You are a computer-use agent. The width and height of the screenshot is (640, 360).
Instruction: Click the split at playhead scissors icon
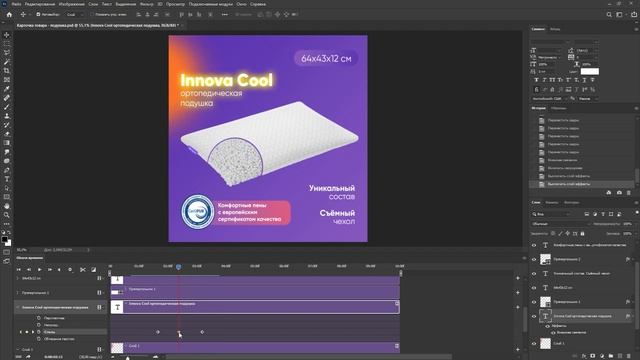tap(83, 269)
